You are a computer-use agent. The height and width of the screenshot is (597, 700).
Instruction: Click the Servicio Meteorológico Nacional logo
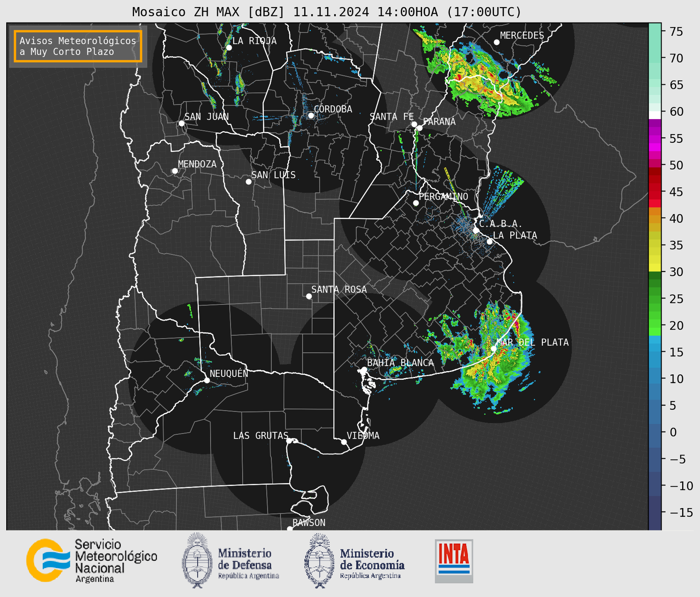(x=92, y=560)
